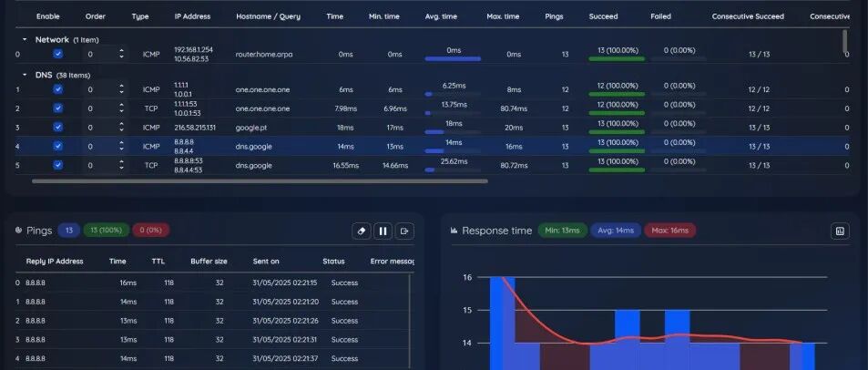Image resolution: width=868 pixels, height=370 pixels.
Task: Sort pings by Sent on header
Action: pos(266,262)
